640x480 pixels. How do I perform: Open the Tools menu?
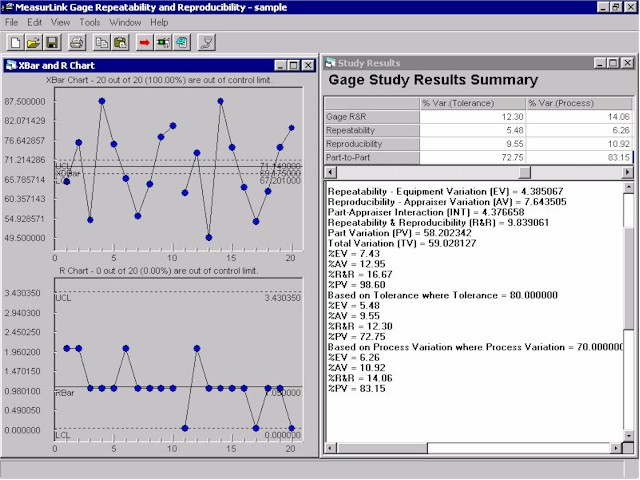pyautogui.click(x=90, y=21)
